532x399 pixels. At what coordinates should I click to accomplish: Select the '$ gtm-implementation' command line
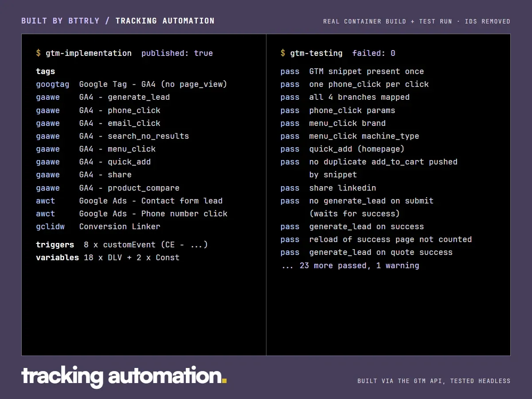coord(84,53)
